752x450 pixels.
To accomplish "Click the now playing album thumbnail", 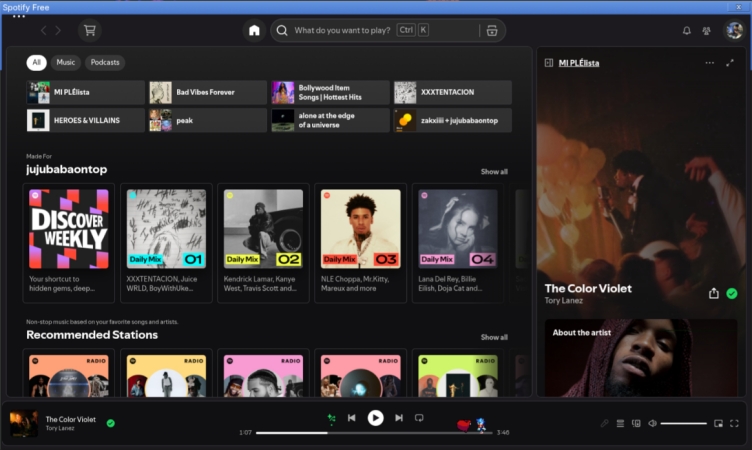I will 24,423.
